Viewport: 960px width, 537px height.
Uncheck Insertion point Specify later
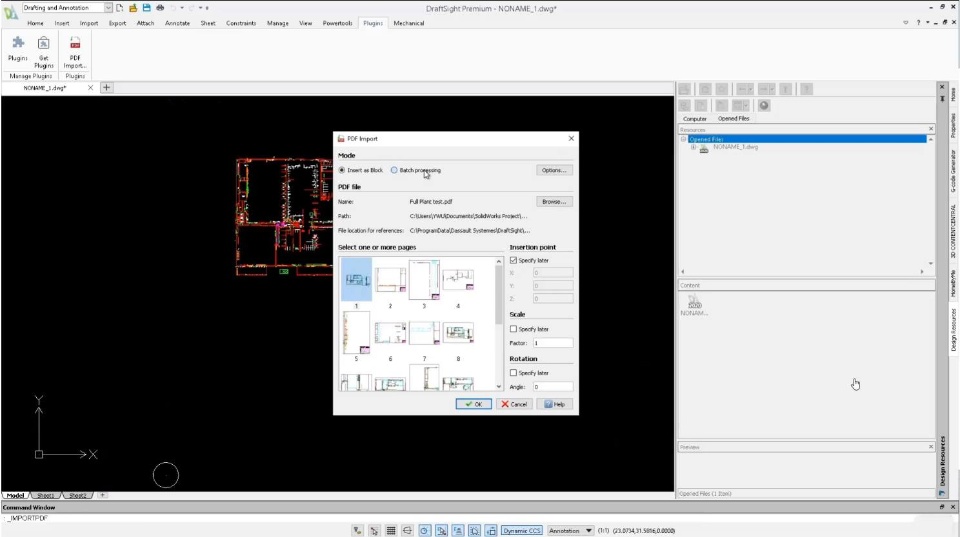[513, 260]
